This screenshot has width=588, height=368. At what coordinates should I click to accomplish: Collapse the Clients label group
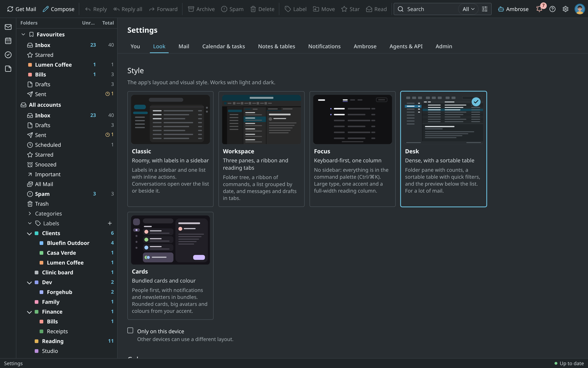(x=29, y=233)
